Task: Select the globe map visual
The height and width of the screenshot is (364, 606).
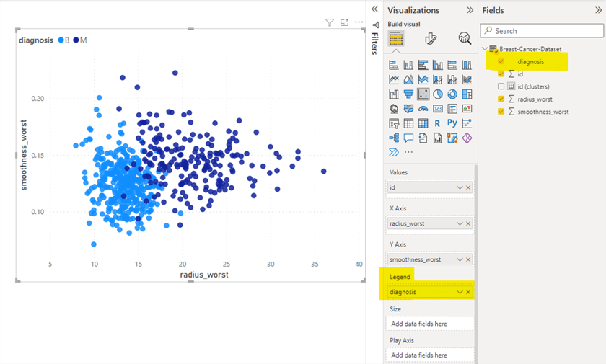Action: coord(393,109)
